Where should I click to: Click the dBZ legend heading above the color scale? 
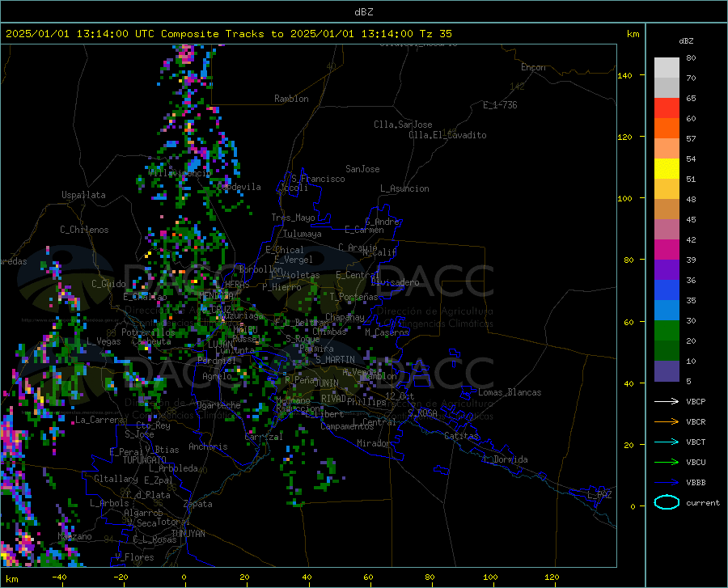coord(686,40)
